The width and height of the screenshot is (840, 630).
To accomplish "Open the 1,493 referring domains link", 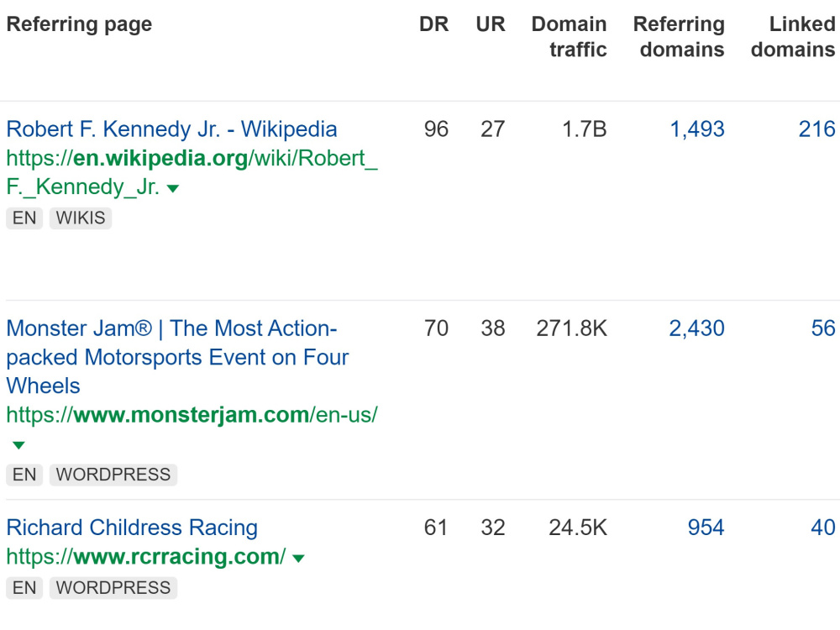I will 697,129.
